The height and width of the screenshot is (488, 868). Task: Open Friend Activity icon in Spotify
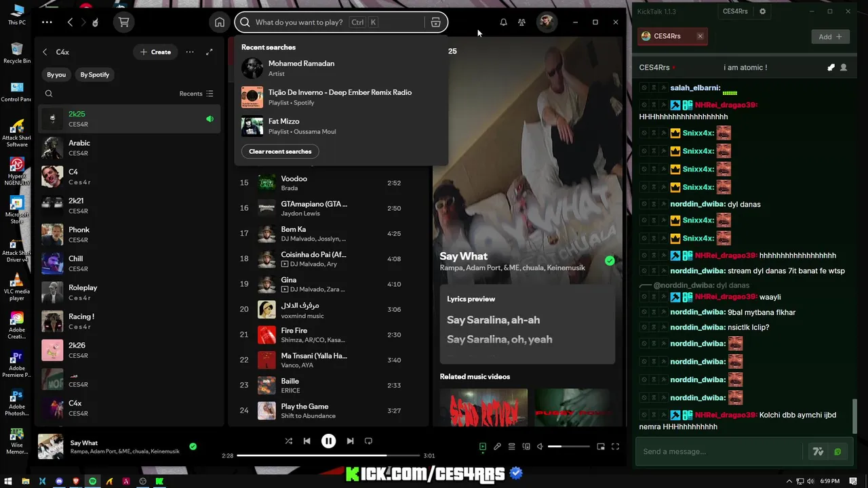521,22
